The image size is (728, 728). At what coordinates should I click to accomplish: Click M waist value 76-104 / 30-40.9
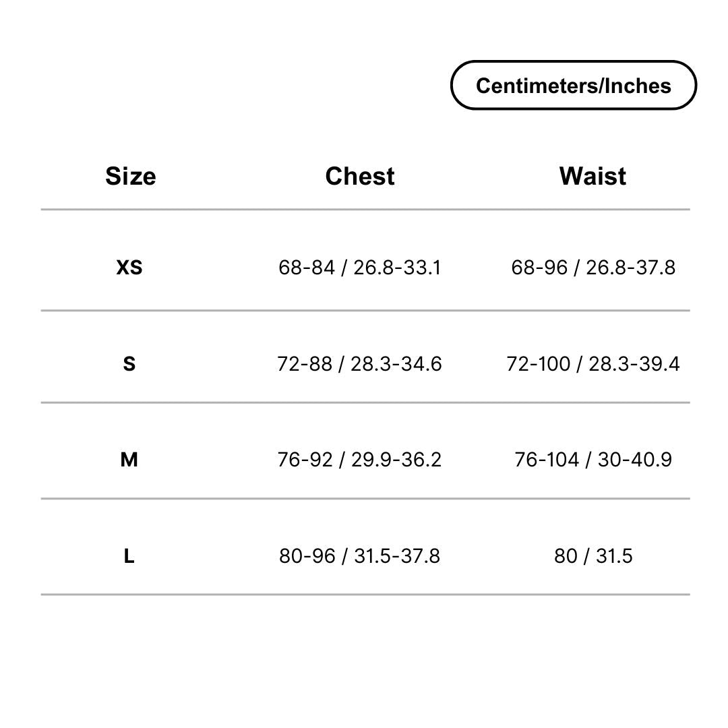[593, 460]
